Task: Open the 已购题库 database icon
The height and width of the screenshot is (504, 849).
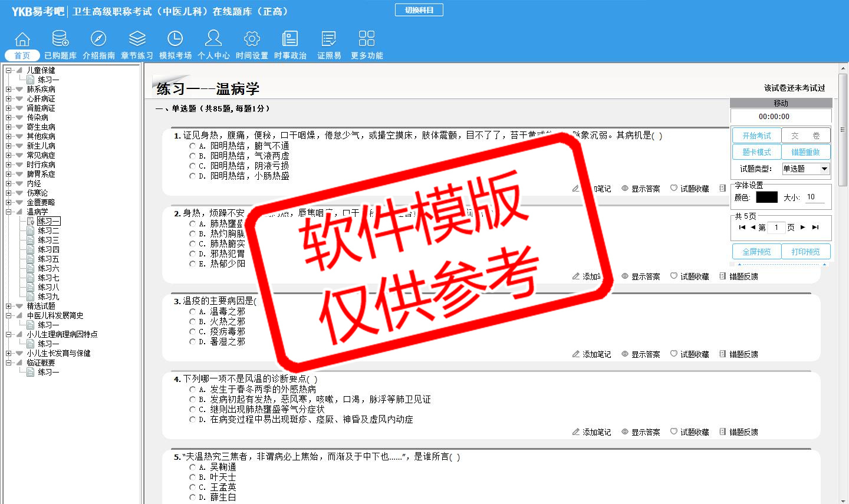Action: [60, 39]
